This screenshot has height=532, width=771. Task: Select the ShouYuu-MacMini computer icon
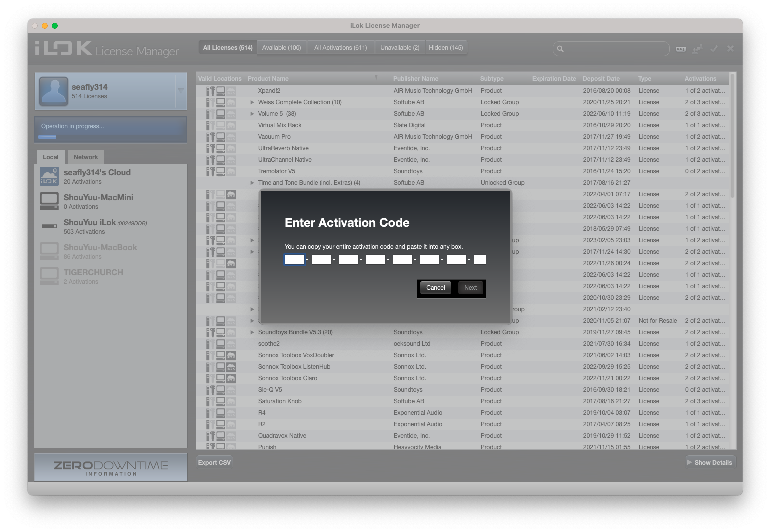(49, 201)
